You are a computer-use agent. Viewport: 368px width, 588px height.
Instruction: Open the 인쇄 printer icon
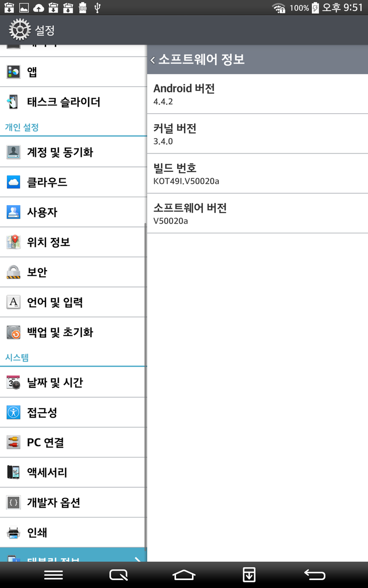click(x=13, y=532)
